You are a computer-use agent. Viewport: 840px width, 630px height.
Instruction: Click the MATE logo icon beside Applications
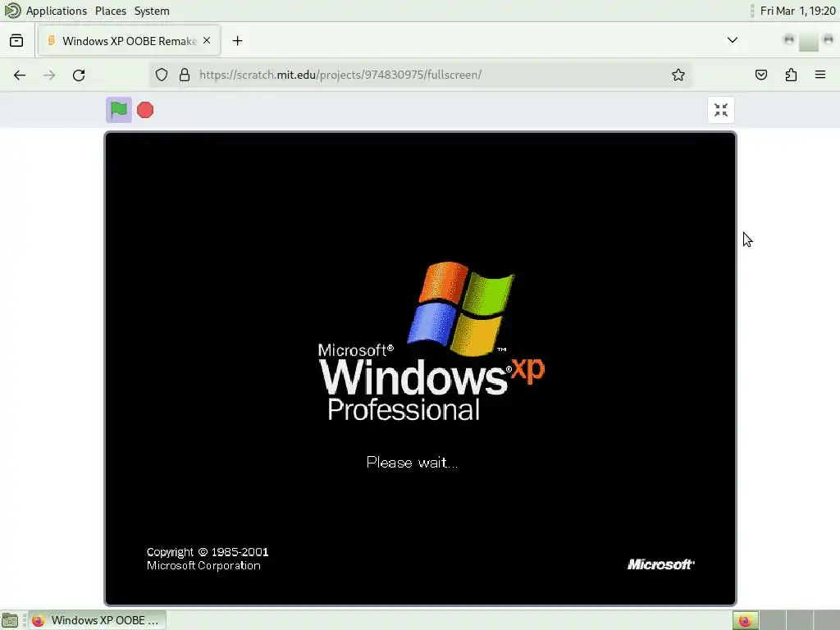click(x=11, y=11)
